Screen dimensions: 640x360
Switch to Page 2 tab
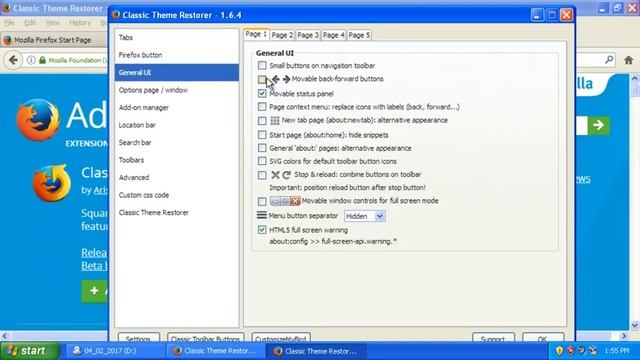pyautogui.click(x=282, y=35)
